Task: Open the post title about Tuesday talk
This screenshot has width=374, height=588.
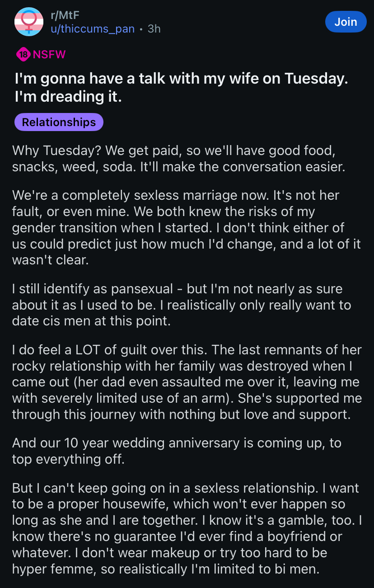Action: [181, 87]
